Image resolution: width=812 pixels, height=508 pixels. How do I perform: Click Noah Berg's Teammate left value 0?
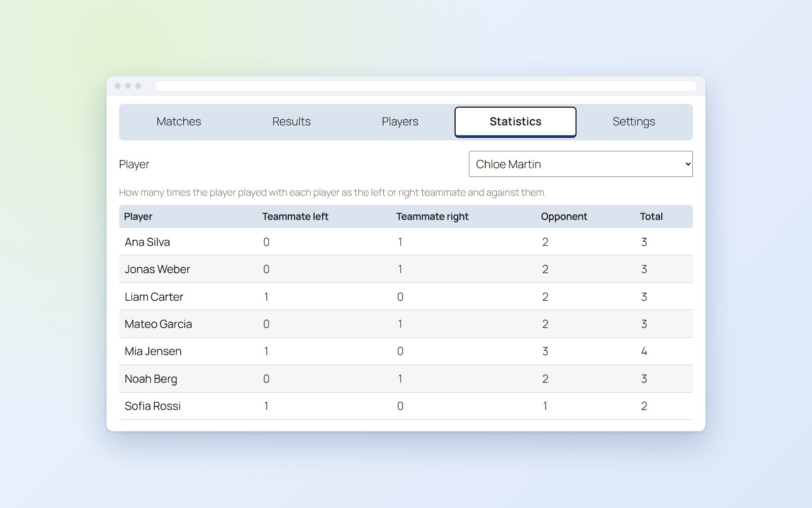tap(266, 378)
